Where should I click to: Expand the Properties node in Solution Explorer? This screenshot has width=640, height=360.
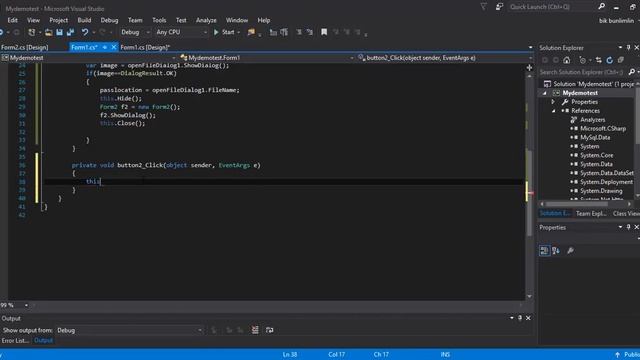click(553, 102)
